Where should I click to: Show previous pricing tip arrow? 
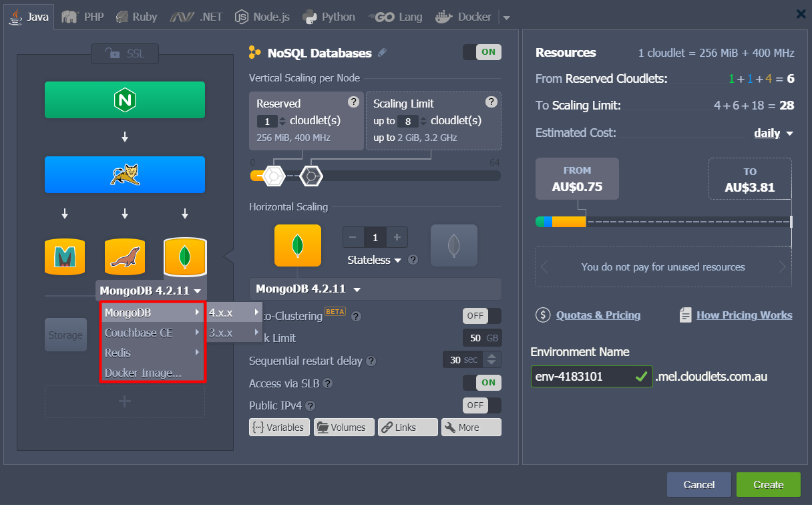click(x=544, y=267)
